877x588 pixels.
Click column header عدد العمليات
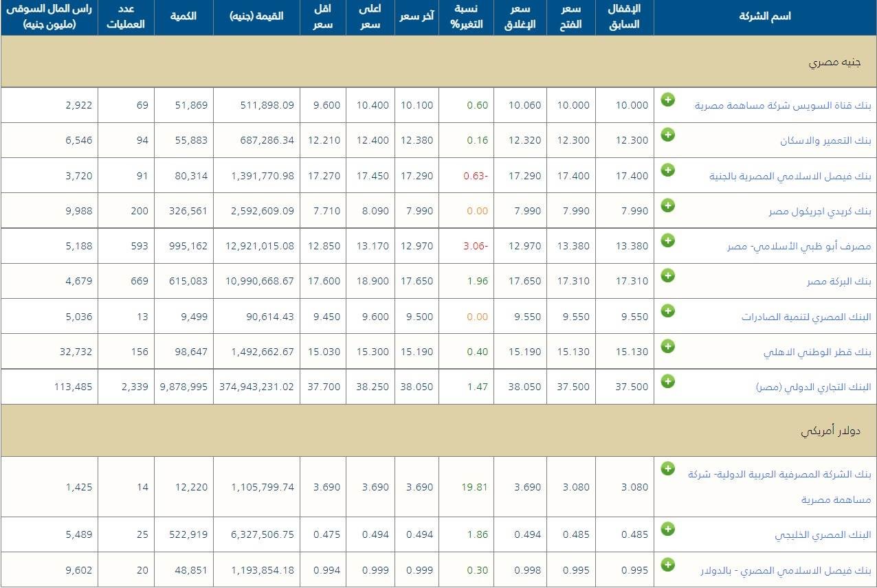[126, 17]
